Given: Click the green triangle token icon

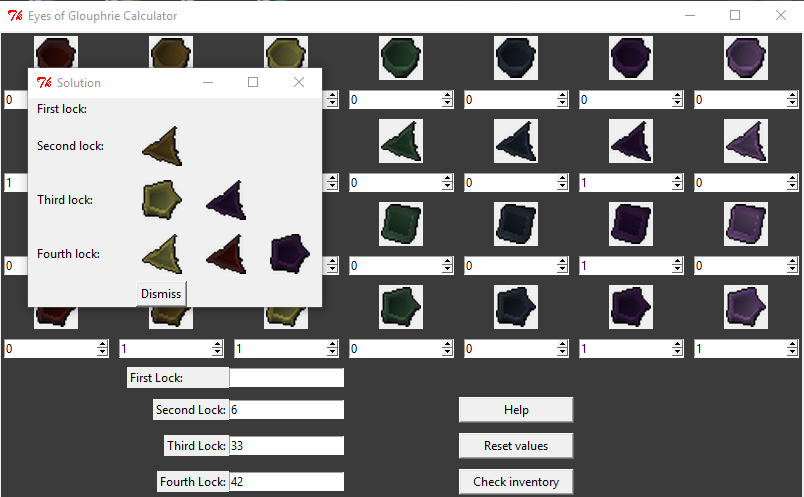Looking at the screenshot, I should click(401, 141).
